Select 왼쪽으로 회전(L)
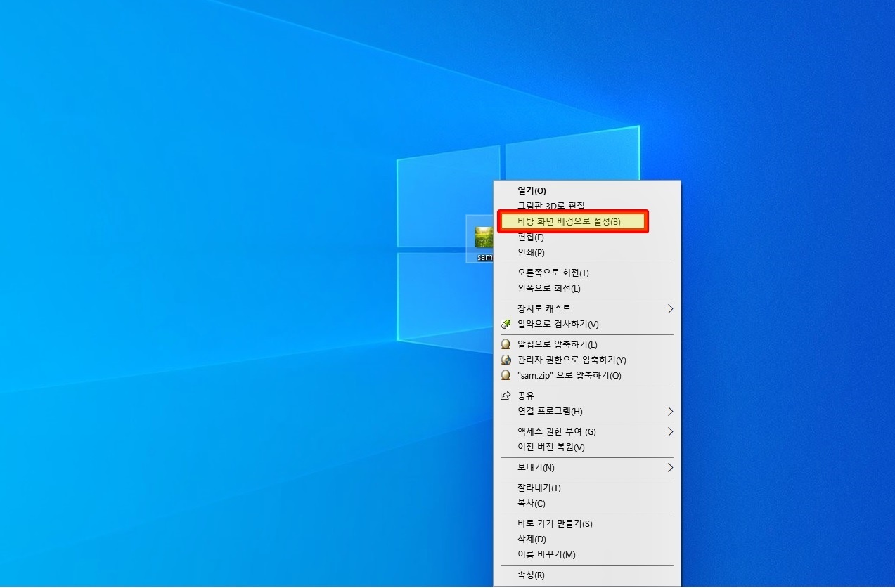Viewport: 895px width, 588px height. [x=587, y=289]
